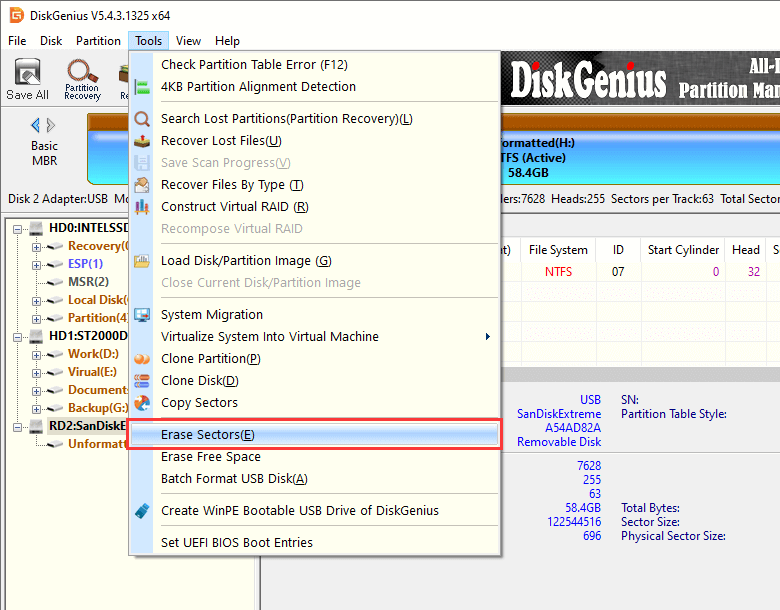This screenshot has width=780, height=610.
Task: Click the Clone Partition icon
Action: [142, 359]
